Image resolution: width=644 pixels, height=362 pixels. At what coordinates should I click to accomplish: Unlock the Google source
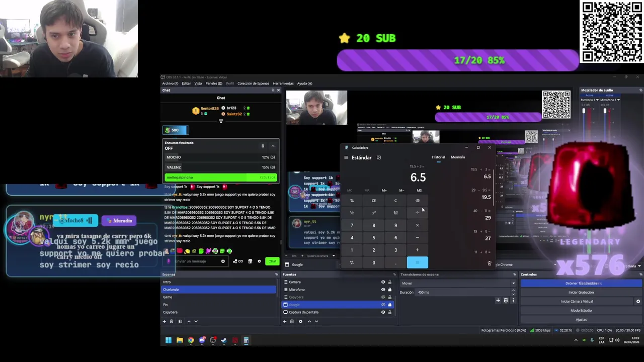pyautogui.click(x=389, y=305)
